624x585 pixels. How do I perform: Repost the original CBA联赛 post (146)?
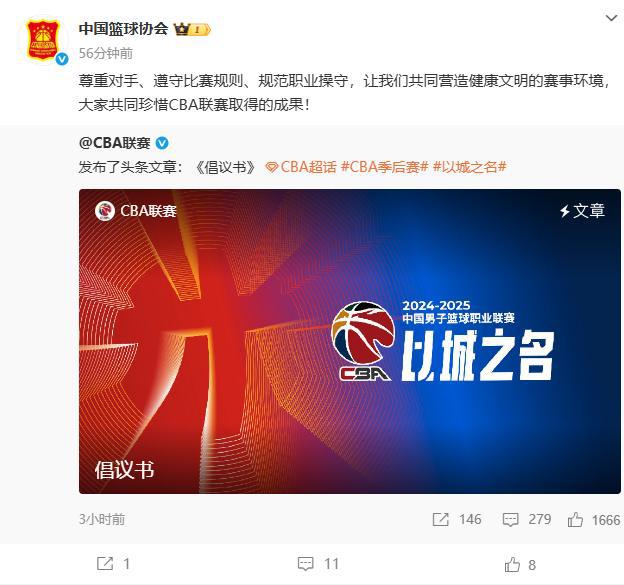[x=457, y=519]
